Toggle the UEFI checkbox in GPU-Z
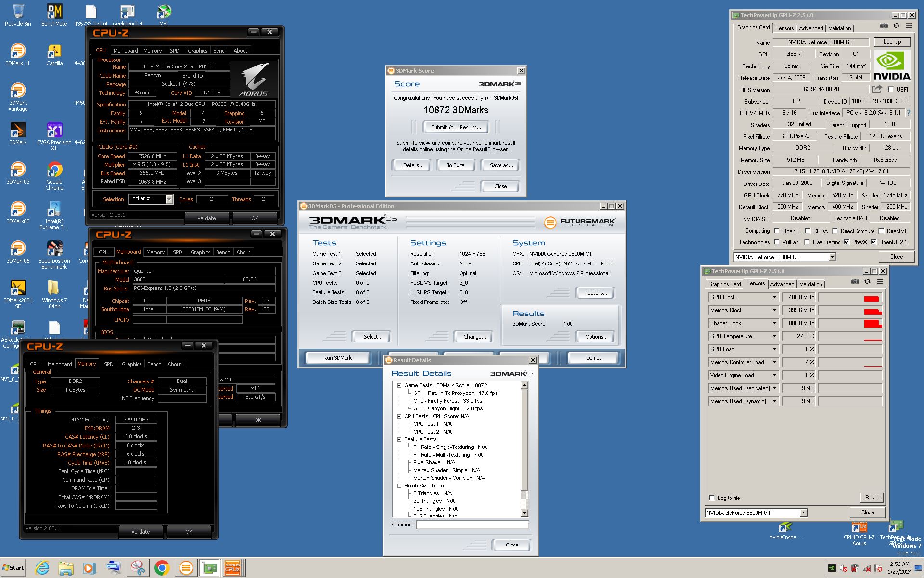 (x=891, y=90)
